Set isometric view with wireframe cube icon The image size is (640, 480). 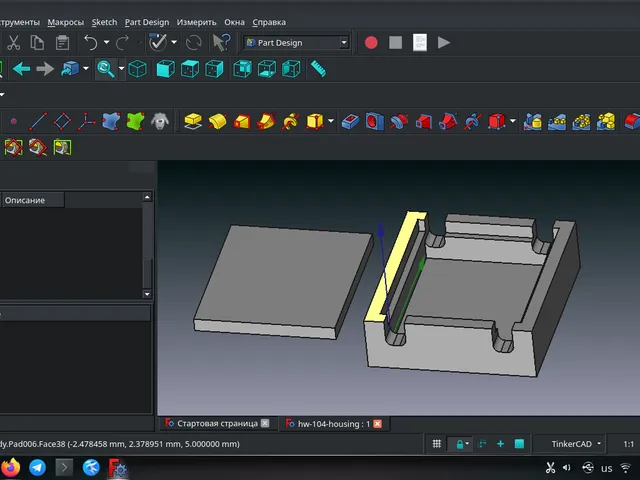138,69
